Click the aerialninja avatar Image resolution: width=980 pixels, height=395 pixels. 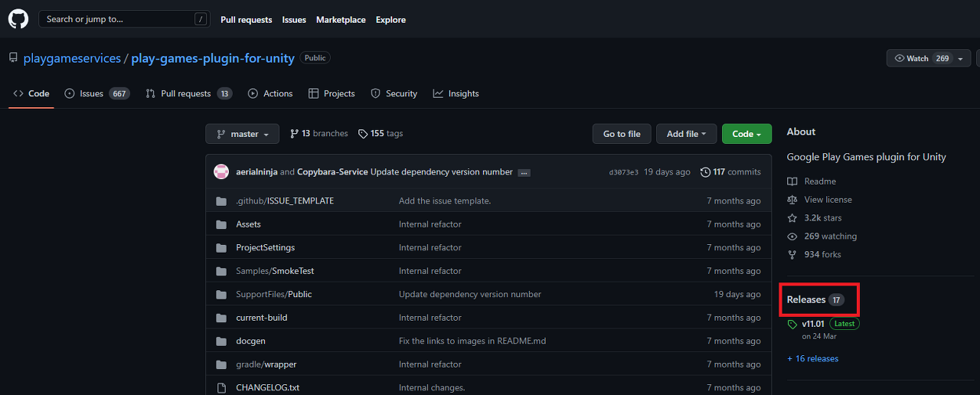(x=221, y=172)
